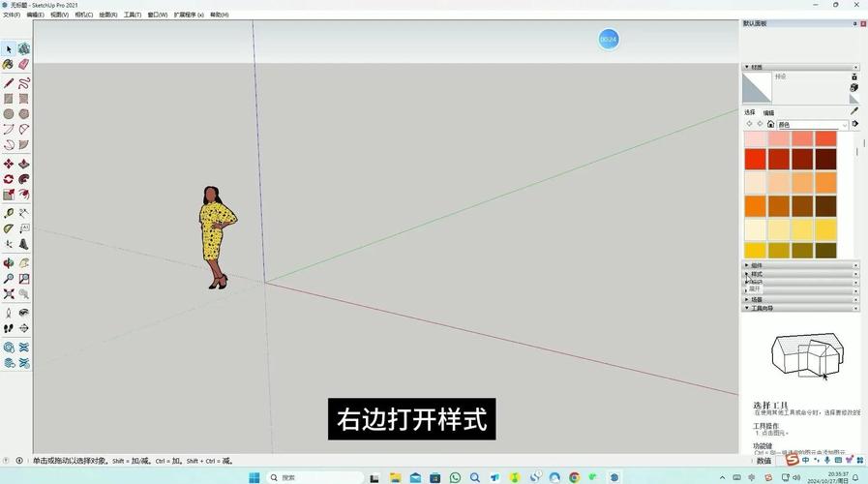Expand the 场景 scenes panel
Image resolution: width=868 pixels, height=484 pixels.
[x=800, y=299]
